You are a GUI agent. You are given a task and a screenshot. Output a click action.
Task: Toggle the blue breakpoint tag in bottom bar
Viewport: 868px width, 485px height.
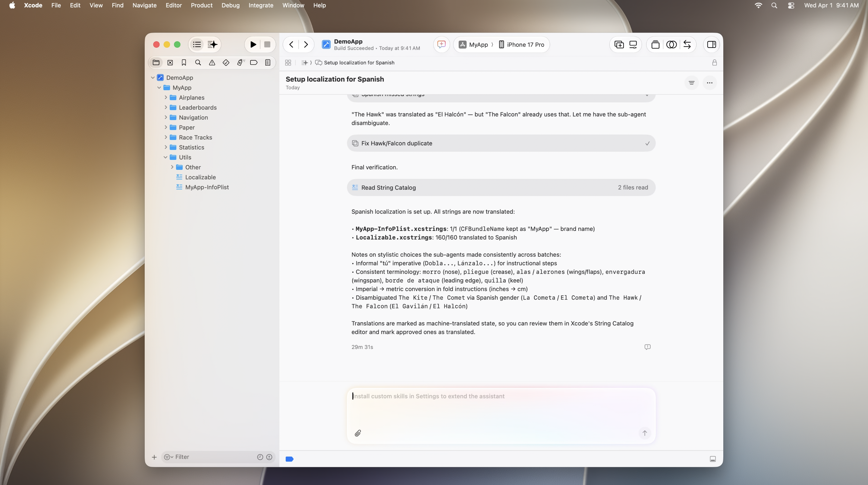click(289, 459)
